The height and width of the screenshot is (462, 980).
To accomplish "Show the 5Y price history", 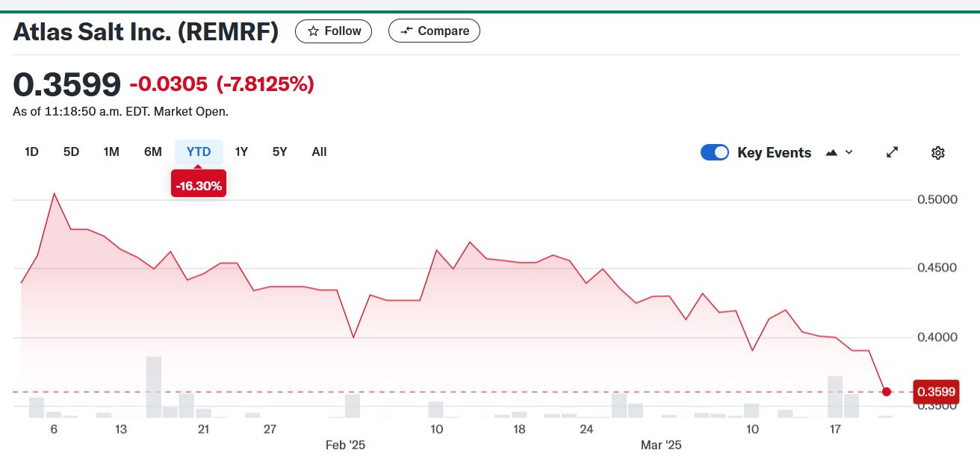I will 279,152.
